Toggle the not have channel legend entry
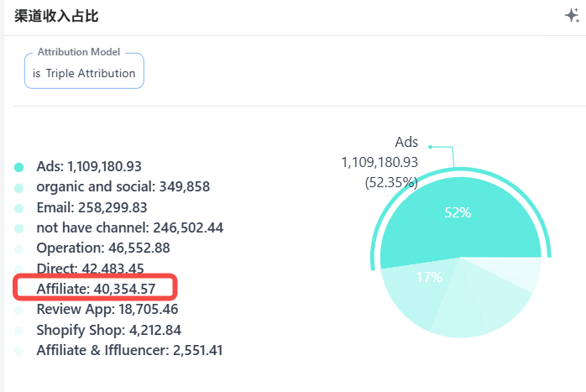This screenshot has height=392, width=586. click(x=129, y=227)
